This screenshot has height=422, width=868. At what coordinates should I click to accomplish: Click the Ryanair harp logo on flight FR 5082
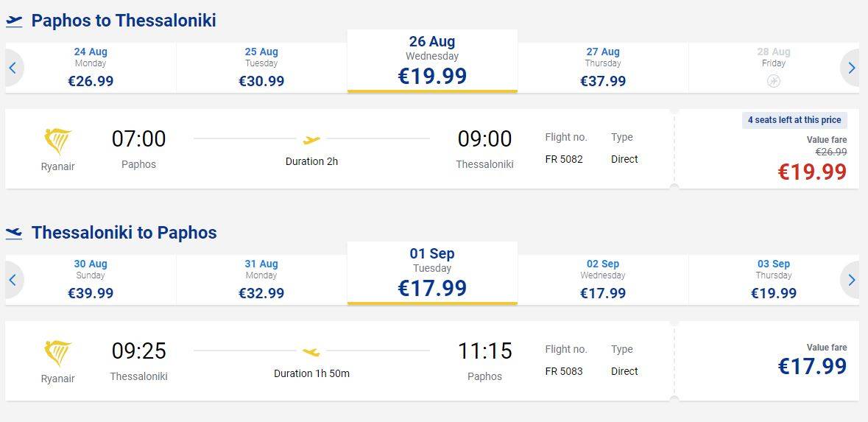coord(57,142)
